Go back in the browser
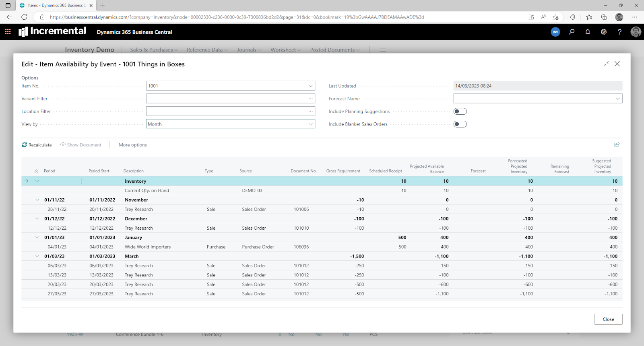Viewport: 644px width, 346px height. [9, 17]
